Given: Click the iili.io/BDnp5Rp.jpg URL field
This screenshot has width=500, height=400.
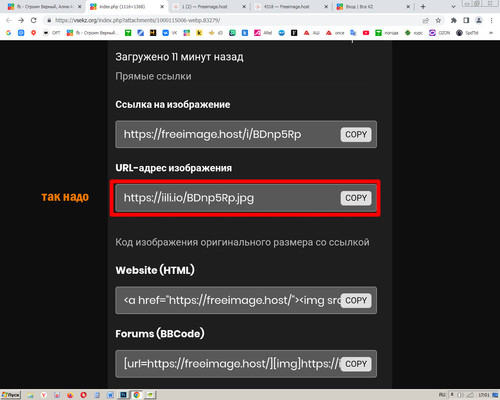Looking at the screenshot, I should coord(246,198).
